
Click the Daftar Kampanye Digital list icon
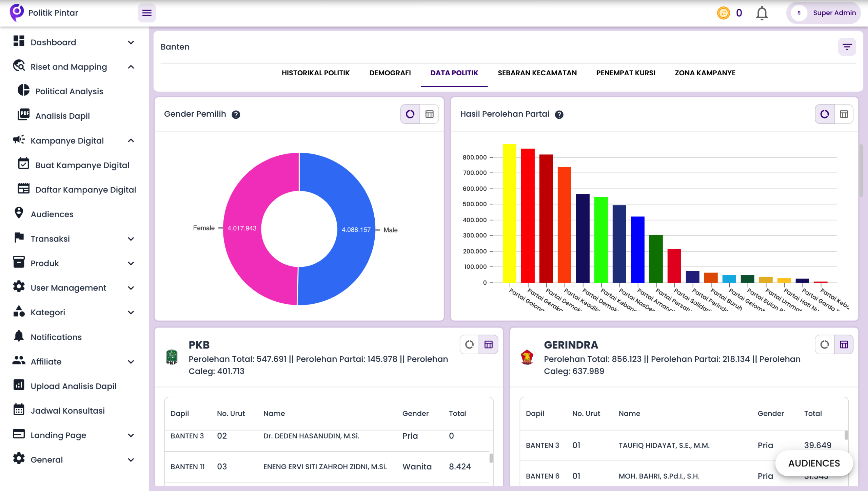click(23, 188)
